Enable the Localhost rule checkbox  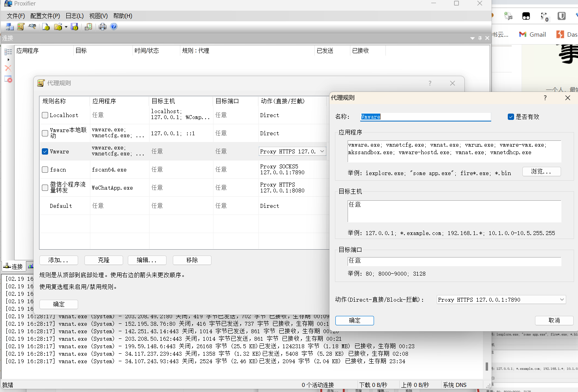coord(45,116)
